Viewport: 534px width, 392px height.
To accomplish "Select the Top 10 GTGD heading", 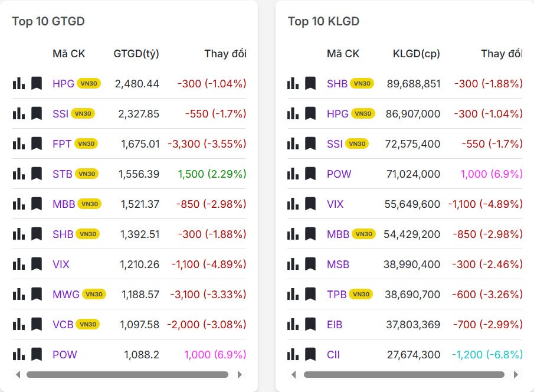I will coord(48,21).
